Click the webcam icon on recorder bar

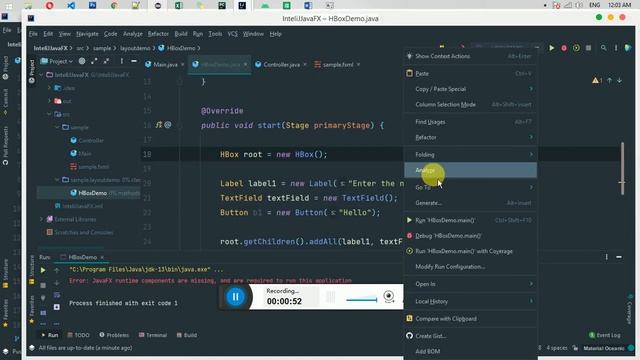tap(389, 296)
